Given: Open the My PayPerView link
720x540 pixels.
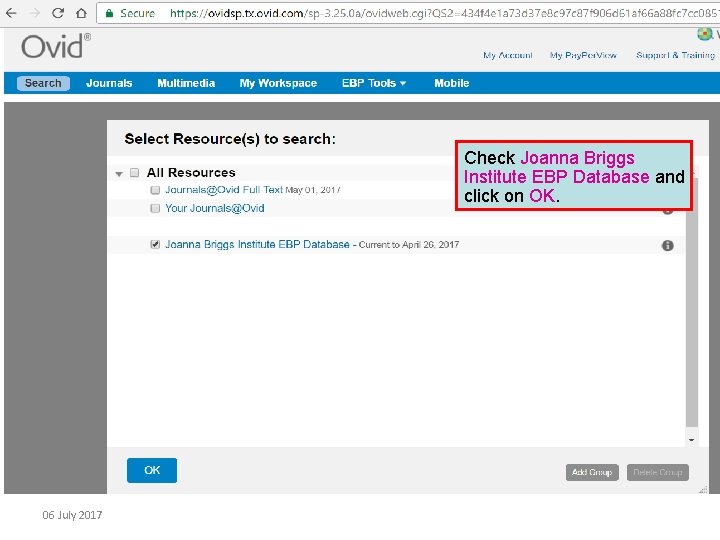Looking at the screenshot, I should tap(583, 55).
